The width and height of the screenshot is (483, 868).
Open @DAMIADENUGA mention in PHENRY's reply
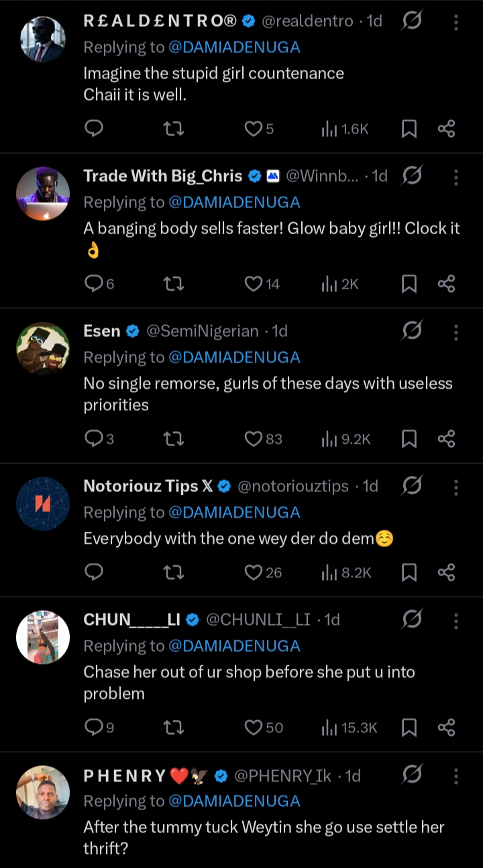click(x=233, y=801)
